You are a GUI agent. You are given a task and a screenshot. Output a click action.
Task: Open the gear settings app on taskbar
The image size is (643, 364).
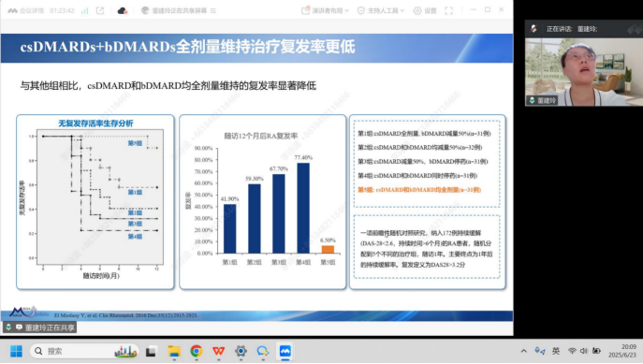[241, 351]
